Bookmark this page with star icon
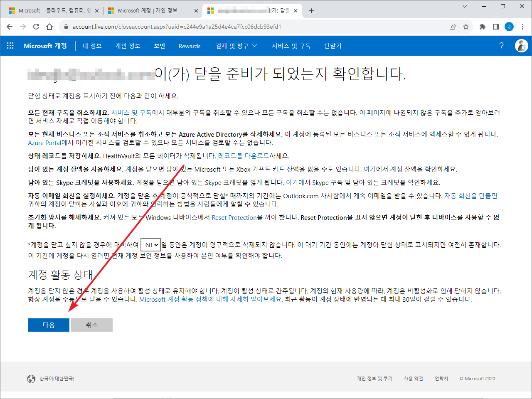Screen dimensions: 532x399 466,27
